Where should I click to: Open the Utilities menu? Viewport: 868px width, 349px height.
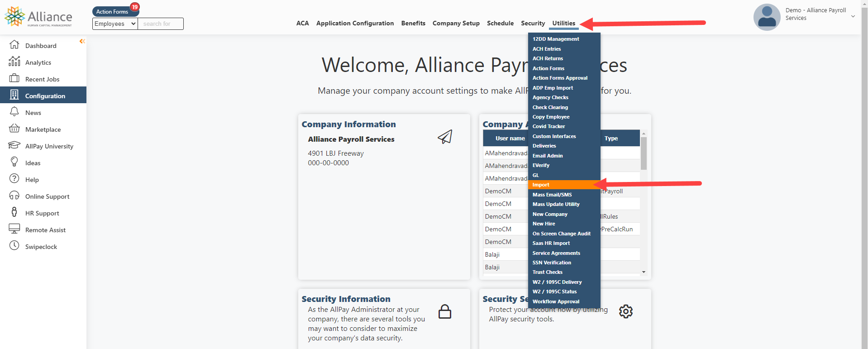click(x=563, y=23)
